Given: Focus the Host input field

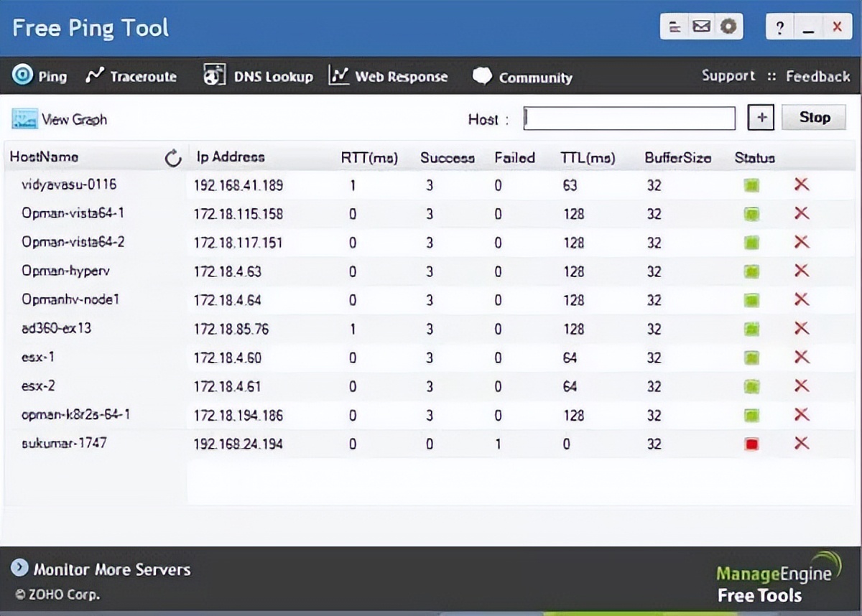Looking at the screenshot, I should (x=629, y=118).
